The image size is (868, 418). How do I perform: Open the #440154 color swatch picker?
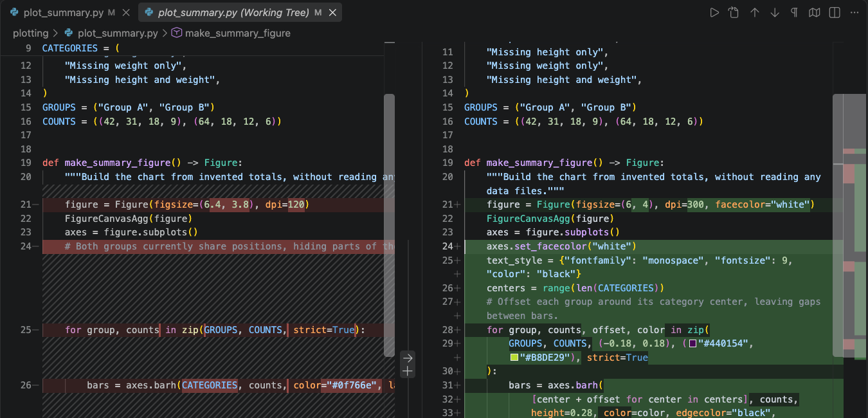point(692,343)
